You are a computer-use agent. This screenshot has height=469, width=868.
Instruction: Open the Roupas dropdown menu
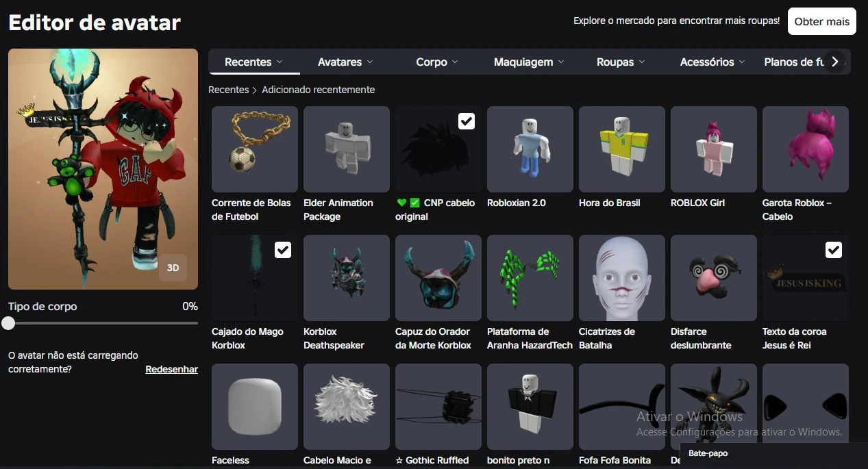621,62
